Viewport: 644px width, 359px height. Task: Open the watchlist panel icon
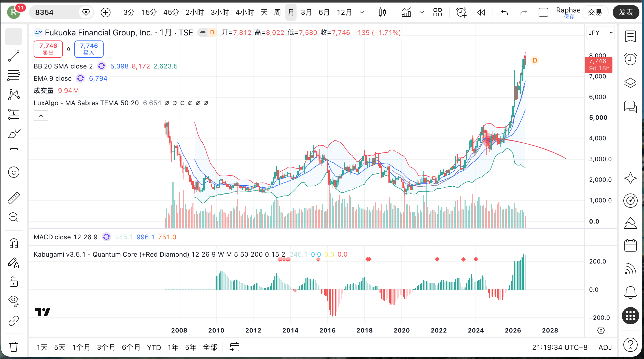pos(630,36)
